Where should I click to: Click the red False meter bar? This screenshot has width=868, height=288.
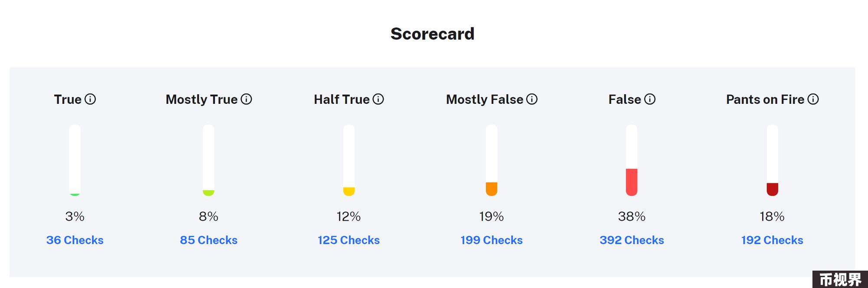(x=631, y=160)
